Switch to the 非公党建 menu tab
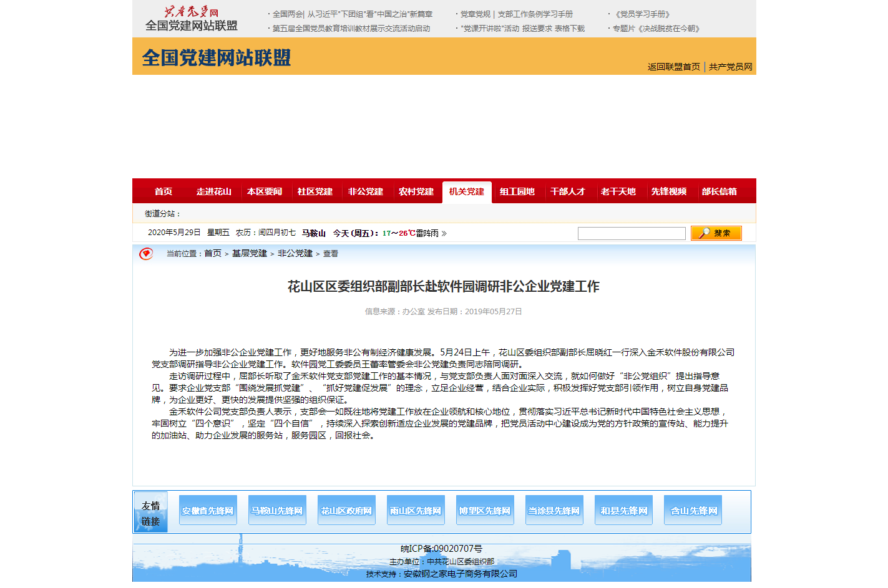888x588 pixels. [366, 192]
